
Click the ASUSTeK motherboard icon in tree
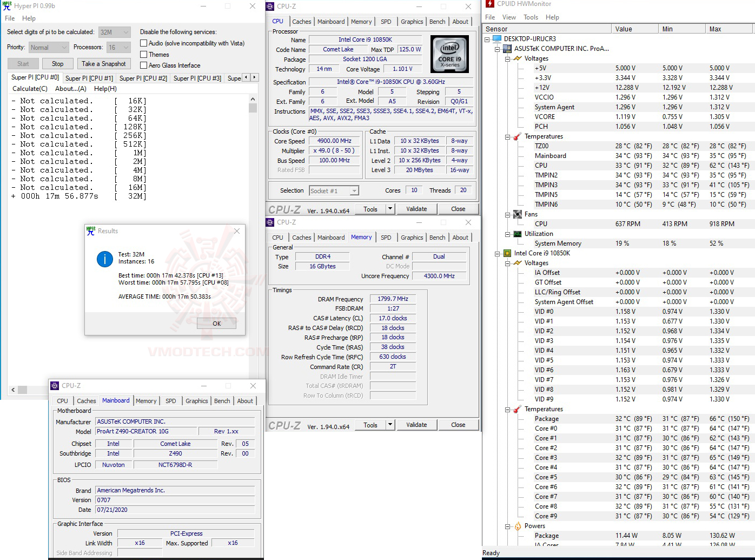[507, 49]
